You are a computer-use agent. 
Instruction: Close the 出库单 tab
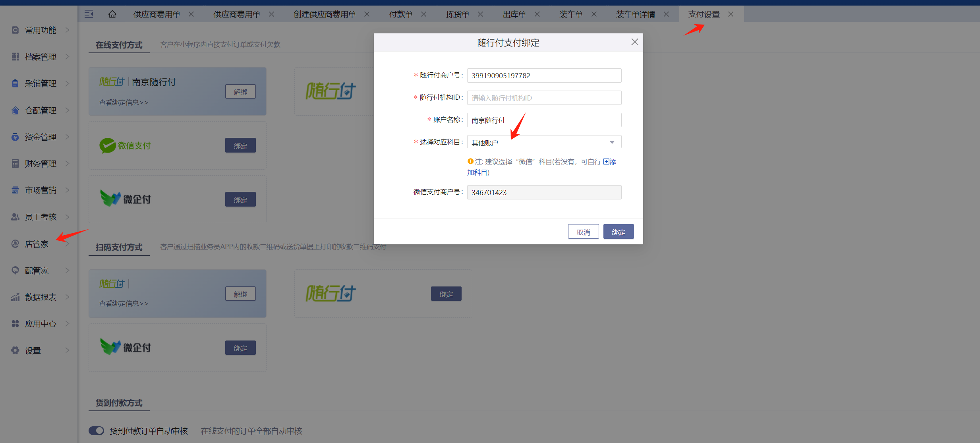coord(537,14)
